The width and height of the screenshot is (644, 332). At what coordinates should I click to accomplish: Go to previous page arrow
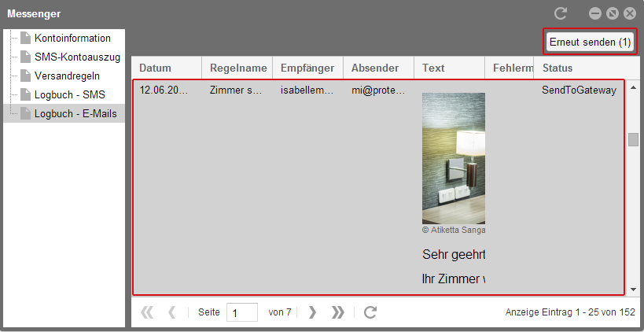tap(171, 312)
